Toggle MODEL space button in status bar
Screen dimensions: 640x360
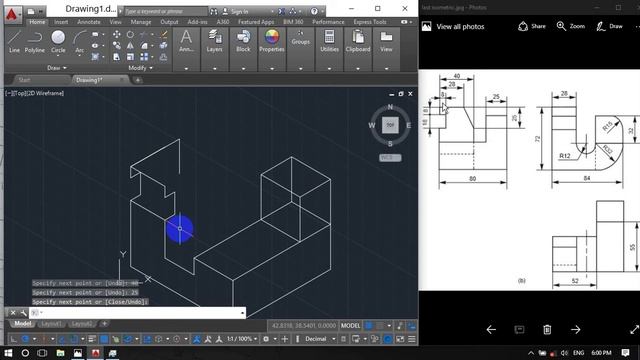(350, 326)
